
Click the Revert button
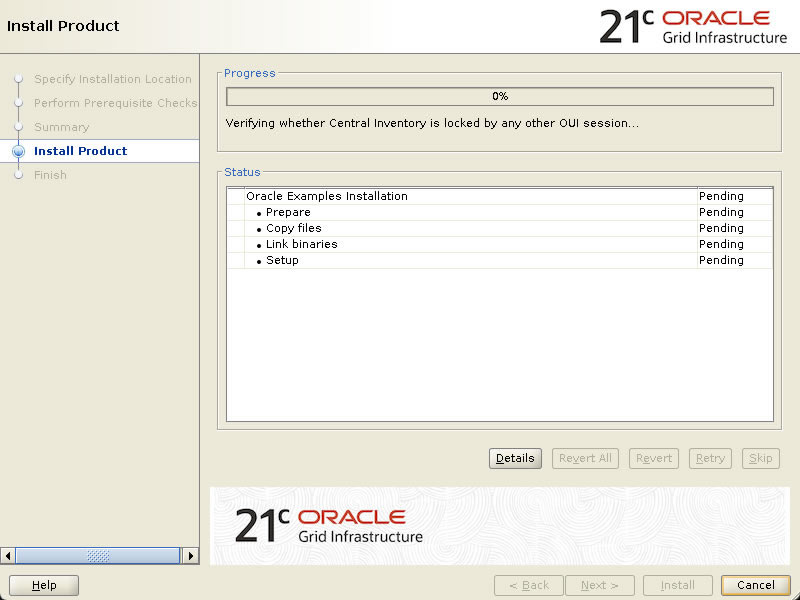pyautogui.click(x=654, y=458)
